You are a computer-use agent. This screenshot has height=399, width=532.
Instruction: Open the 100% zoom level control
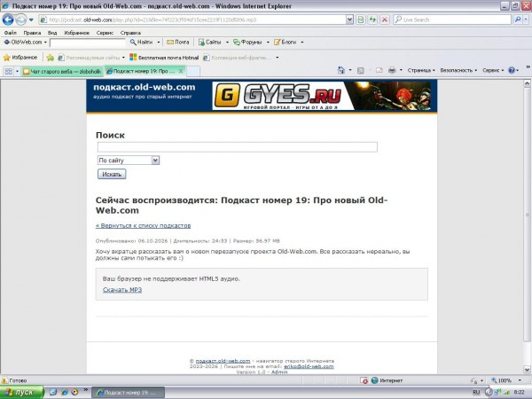pos(505,380)
